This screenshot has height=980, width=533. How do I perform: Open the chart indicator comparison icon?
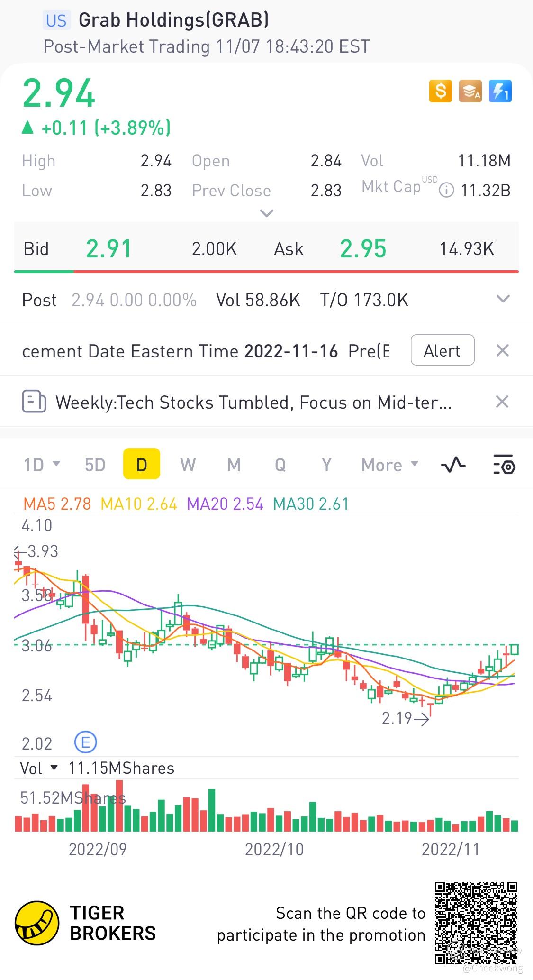453,465
